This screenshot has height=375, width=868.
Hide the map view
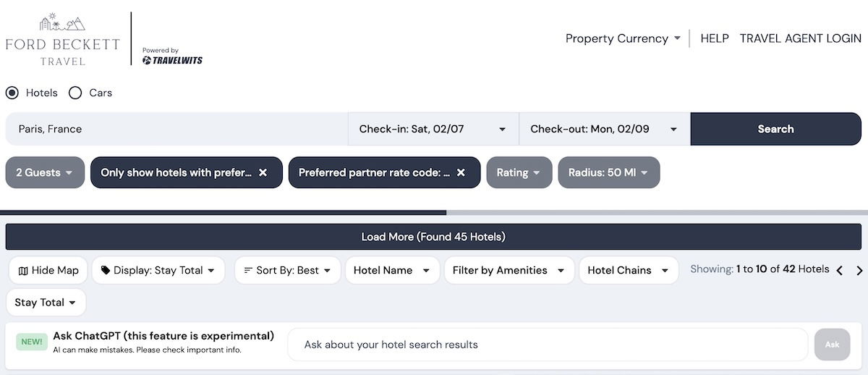tap(48, 270)
